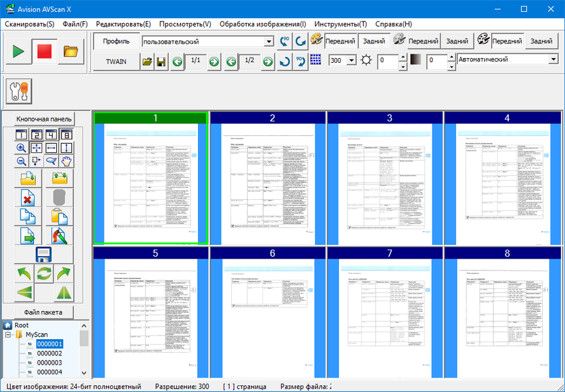Expand the 300 resolution dropdown
The height and width of the screenshot is (392, 565).
(351, 60)
